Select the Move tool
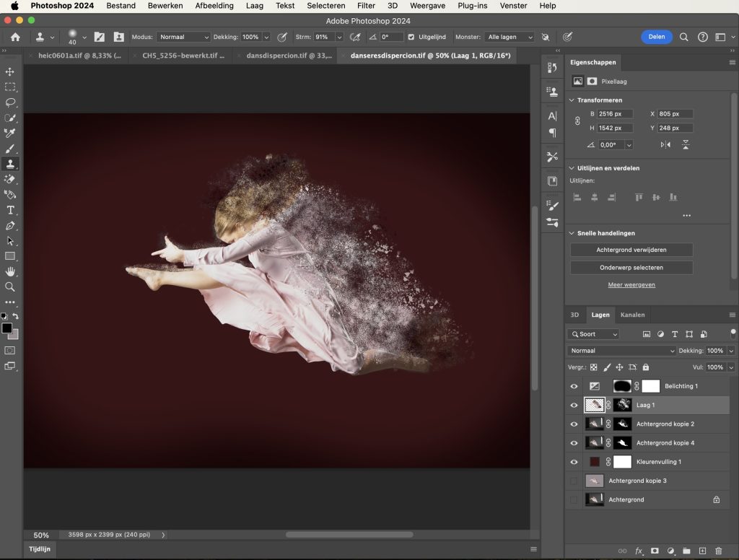 point(10,71)
